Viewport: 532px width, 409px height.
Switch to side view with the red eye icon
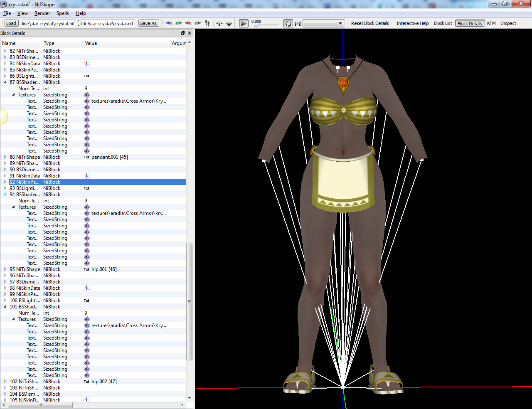tap(188, 23)
